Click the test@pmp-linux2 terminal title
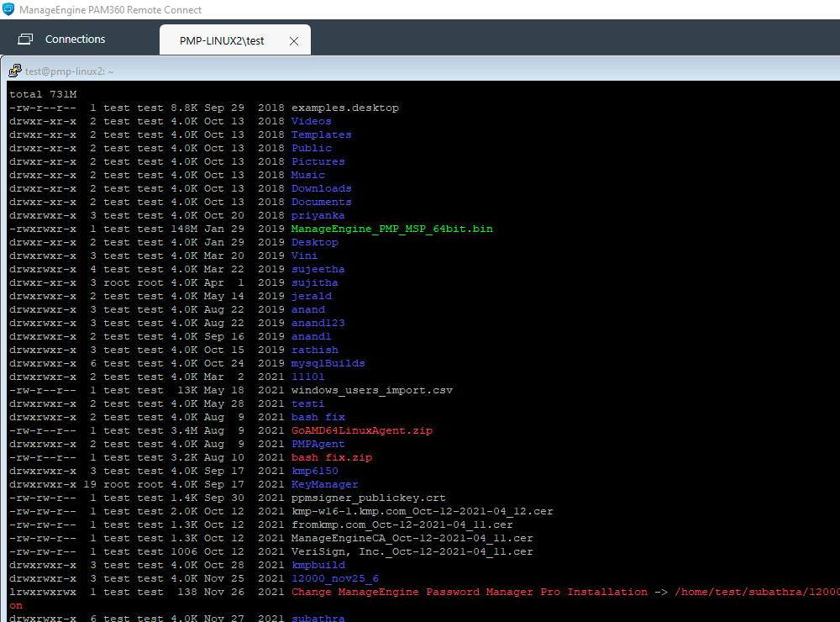The width and height of the screenshot is (840, 622). coord(69,71)
